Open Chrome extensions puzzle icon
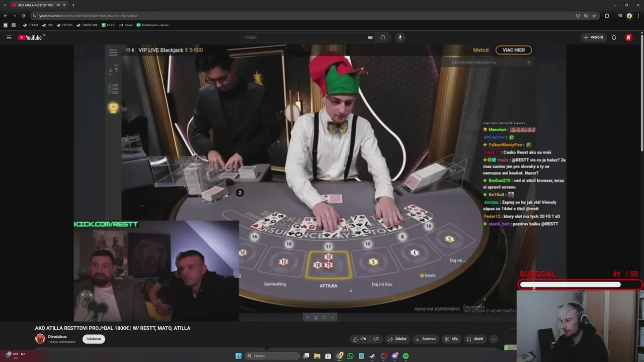This screenshot has height=362, width=644. [x=607, y=16]
